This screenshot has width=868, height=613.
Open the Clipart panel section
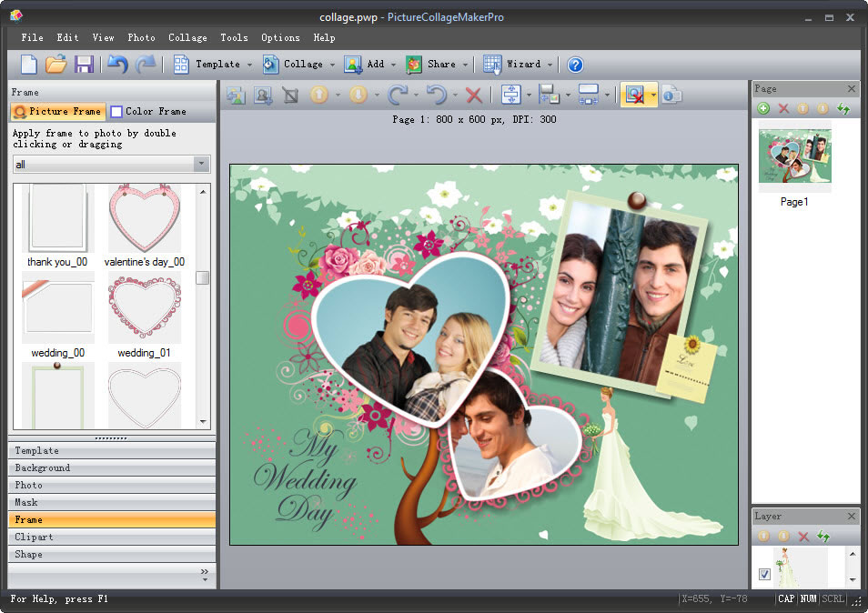pos(111,537)
